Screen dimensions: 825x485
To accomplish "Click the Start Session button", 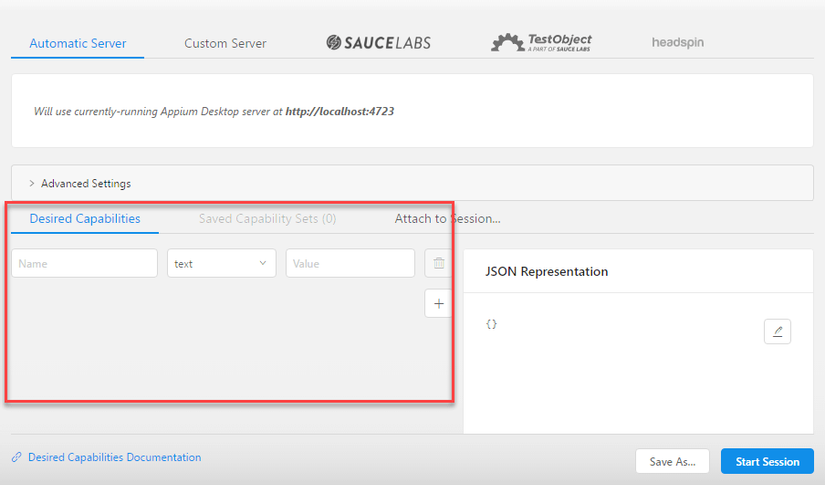I will 767,462.
